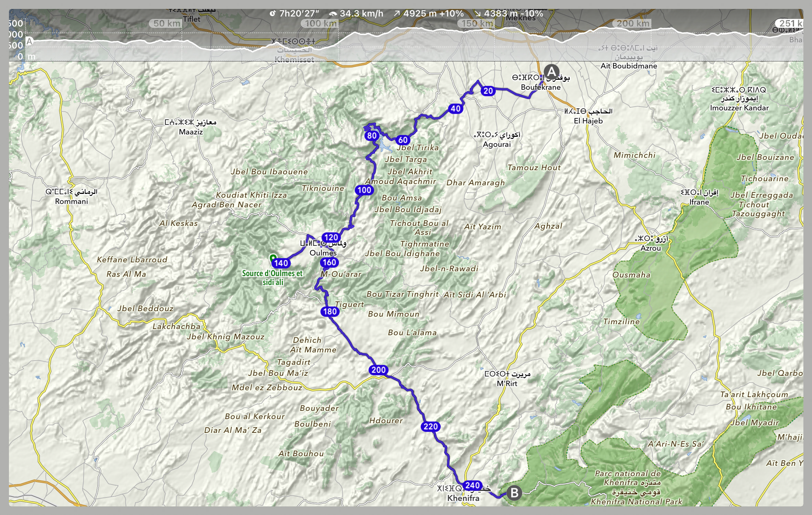The width and height of the screenshot is (812, 515).
Task: Click the end point marker B
Action: click(514, 493)
